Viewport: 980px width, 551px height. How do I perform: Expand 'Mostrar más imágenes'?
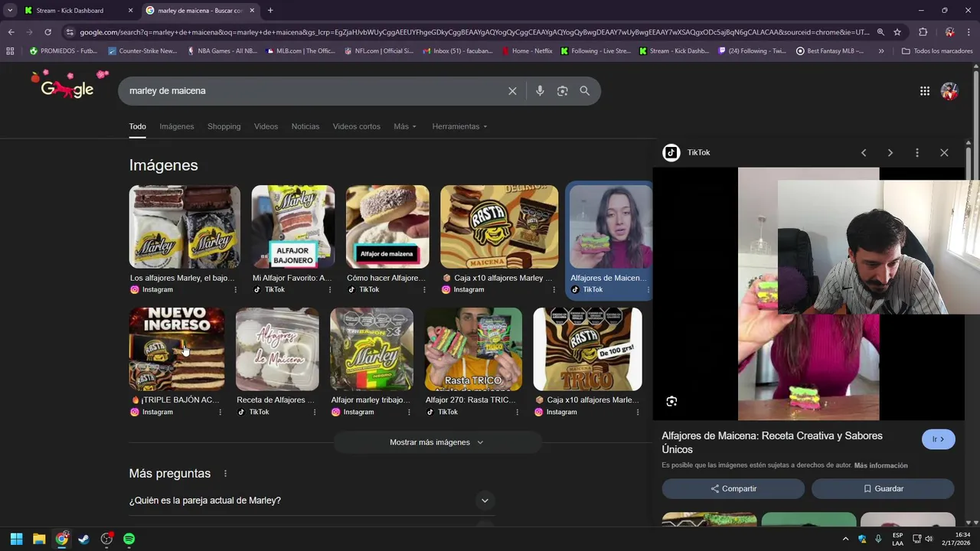pyautogui.click(x=437, y=442)
